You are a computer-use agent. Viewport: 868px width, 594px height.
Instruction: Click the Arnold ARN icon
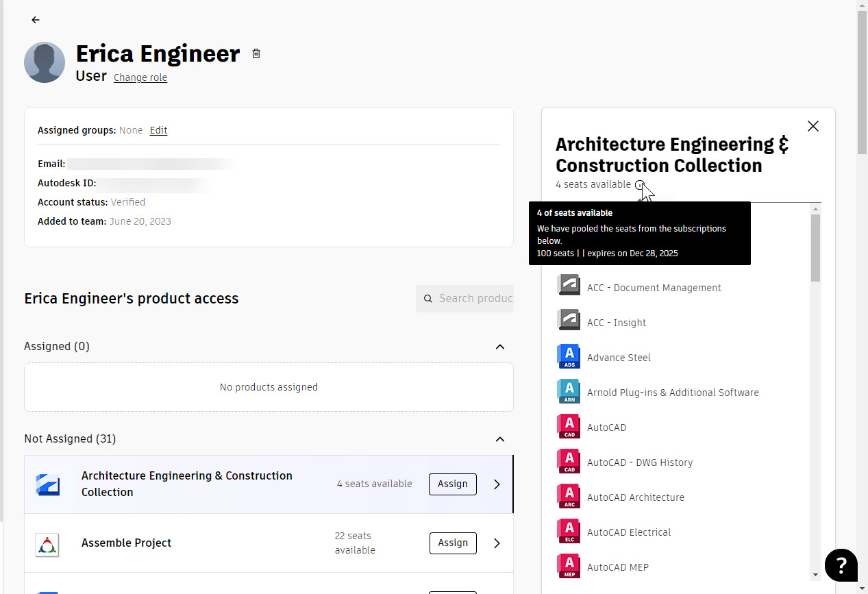[x=569, y=391]
